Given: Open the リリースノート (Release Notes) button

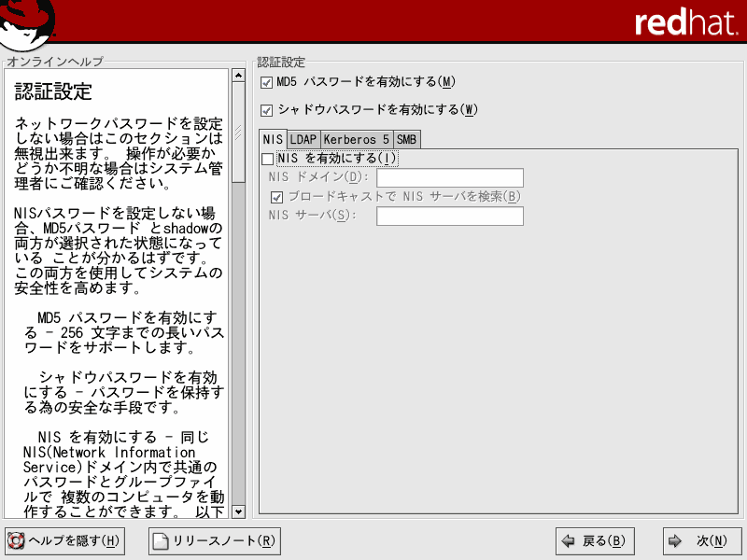Looking at the screenshot, I should [215, 541].
